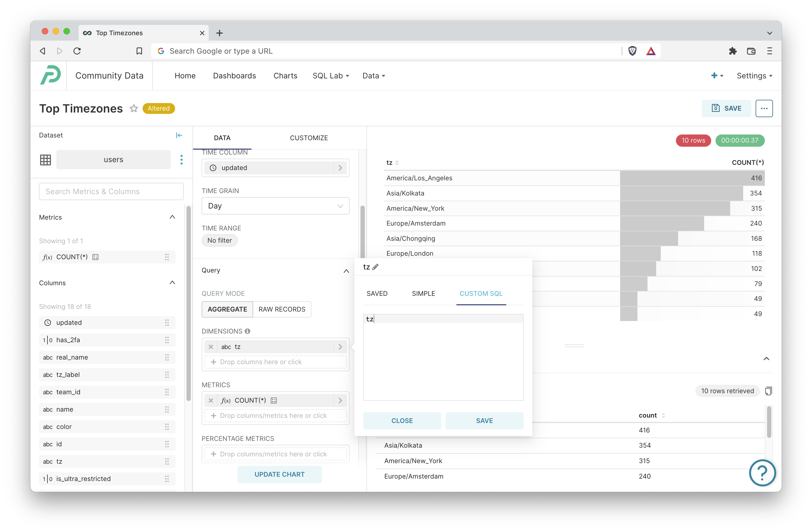This screenshot has height=532, width=812.
Task: Open the help question mark bubble
Action: coord(762,473)
